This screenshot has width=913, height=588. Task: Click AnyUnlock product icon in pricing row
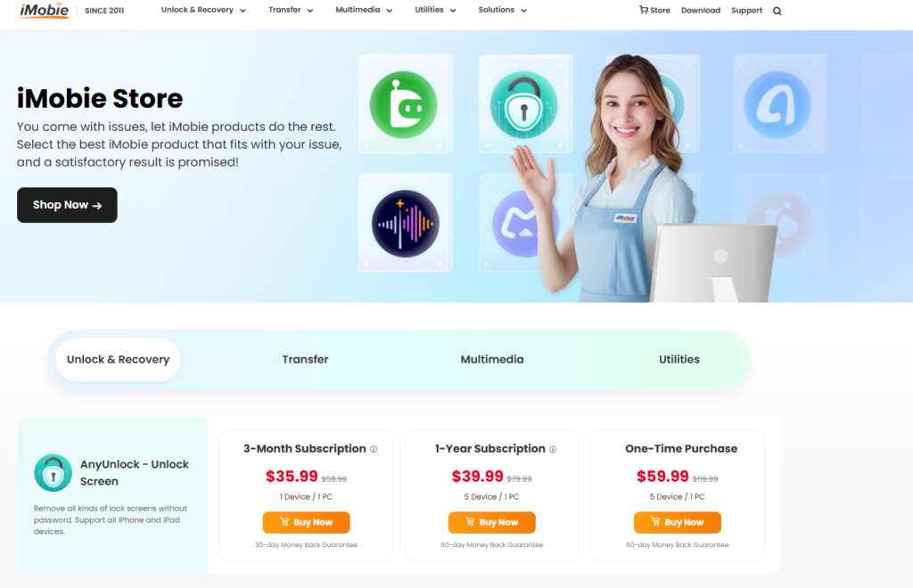pyautogui.click(x=53, y=473)
